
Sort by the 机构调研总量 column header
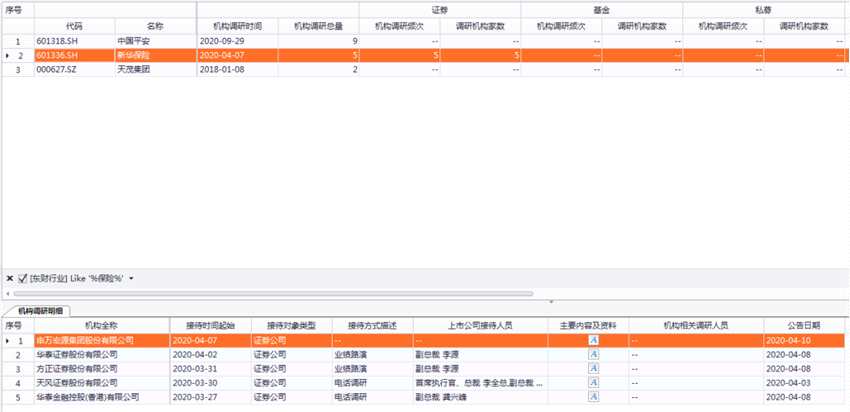(x=319, y=26)
